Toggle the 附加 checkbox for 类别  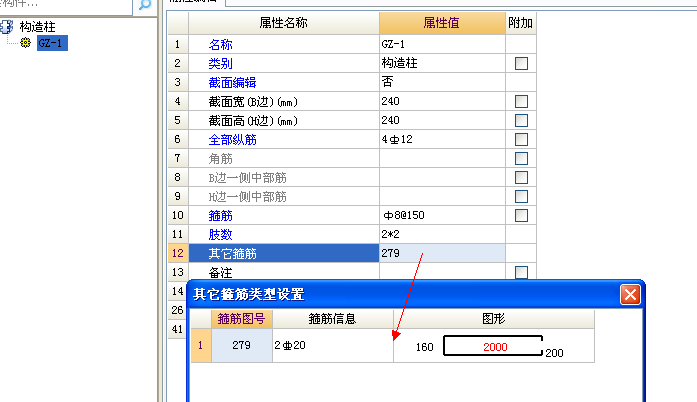tap(521, 63)
